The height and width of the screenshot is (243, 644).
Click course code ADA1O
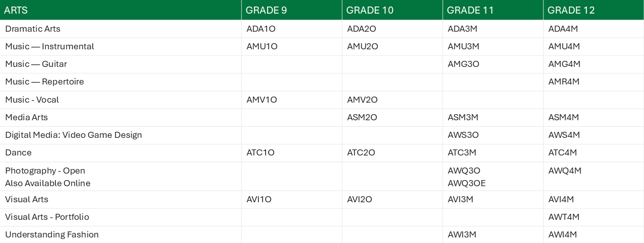261,29
